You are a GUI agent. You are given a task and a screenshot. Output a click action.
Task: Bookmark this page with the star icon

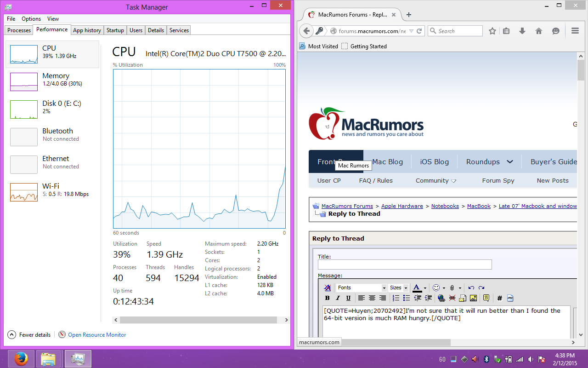coord(492,31)
